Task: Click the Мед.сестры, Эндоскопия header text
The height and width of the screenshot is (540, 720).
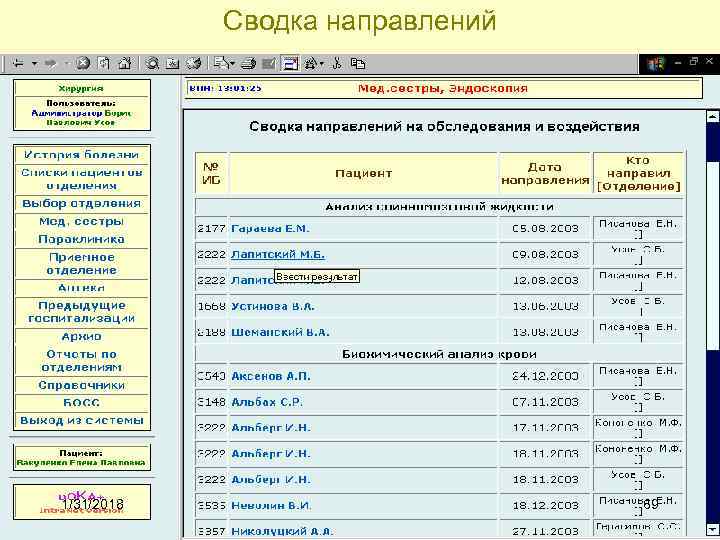Action: [x=443, y=88]
